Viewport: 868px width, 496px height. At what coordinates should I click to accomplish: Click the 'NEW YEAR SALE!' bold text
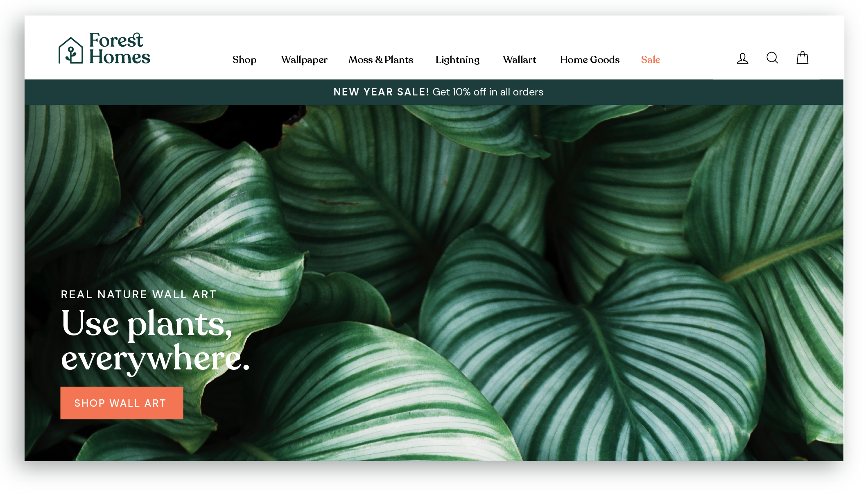point(381,92)
